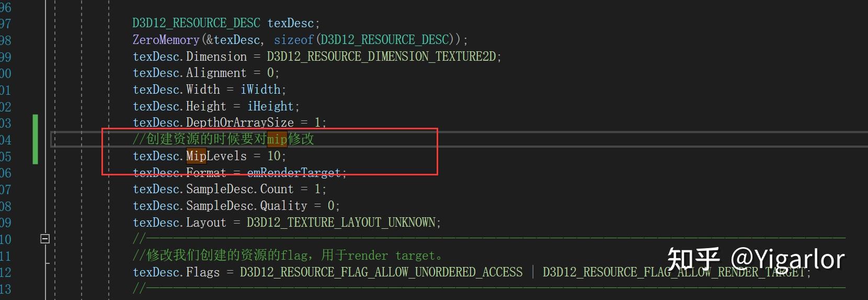Click the Chinese comment above MipLevels

click(223, 139)
